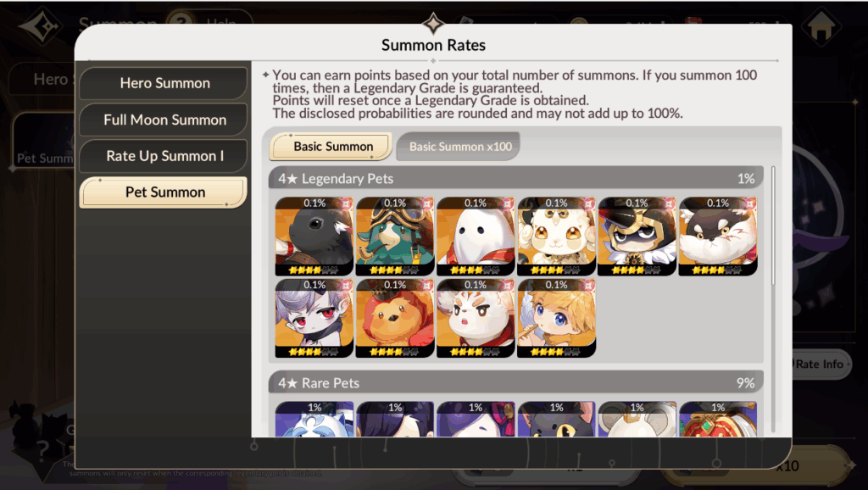The height and width of the screenshot is (490, 868).
Task: Select the black cat rare pet thumbnail
Action: pos(556,419)
